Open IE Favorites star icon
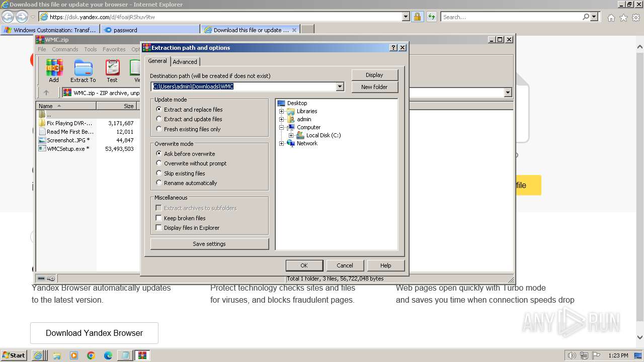Viewport: 644px width, 362px height. [623, 18]
